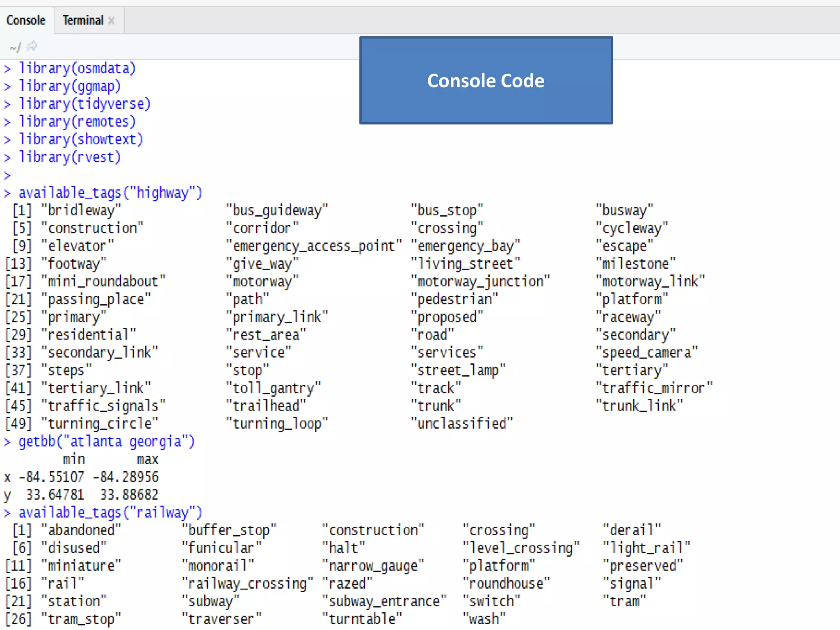Click the getbb("atlanta georgia") command

coord(107,442)
